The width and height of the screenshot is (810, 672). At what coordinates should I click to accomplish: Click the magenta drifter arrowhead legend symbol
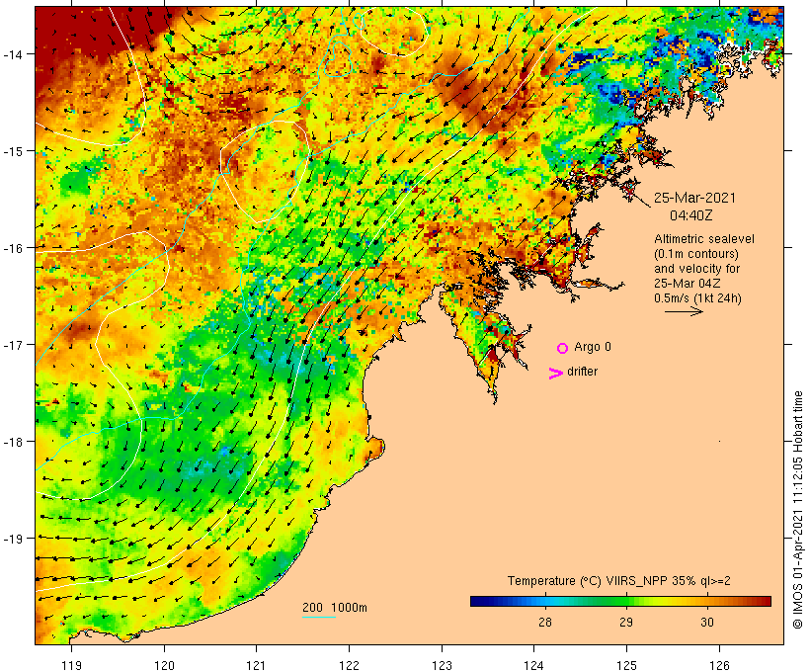(x=556, y=374)
